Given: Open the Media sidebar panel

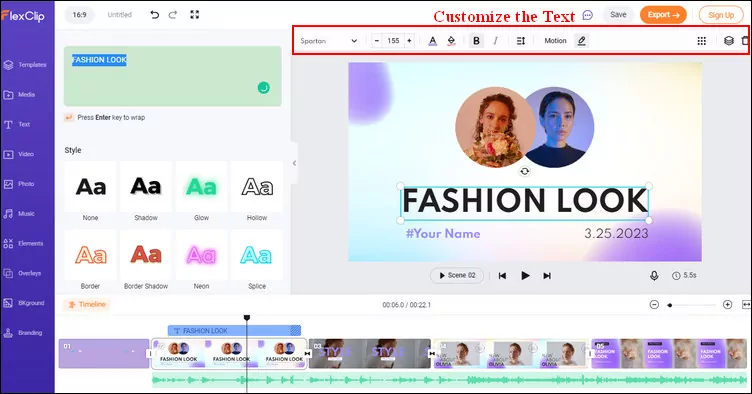Looking at the screenshot, I should 19,94.
